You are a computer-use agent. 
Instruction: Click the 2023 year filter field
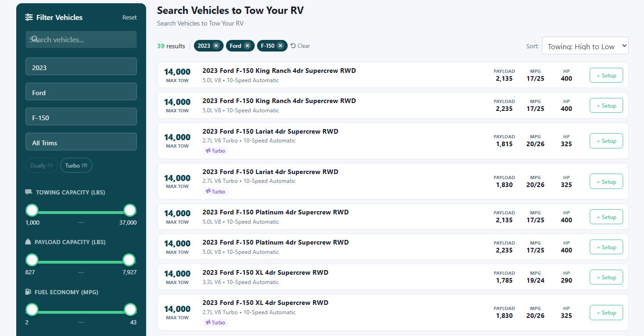[x=81, y=66]
